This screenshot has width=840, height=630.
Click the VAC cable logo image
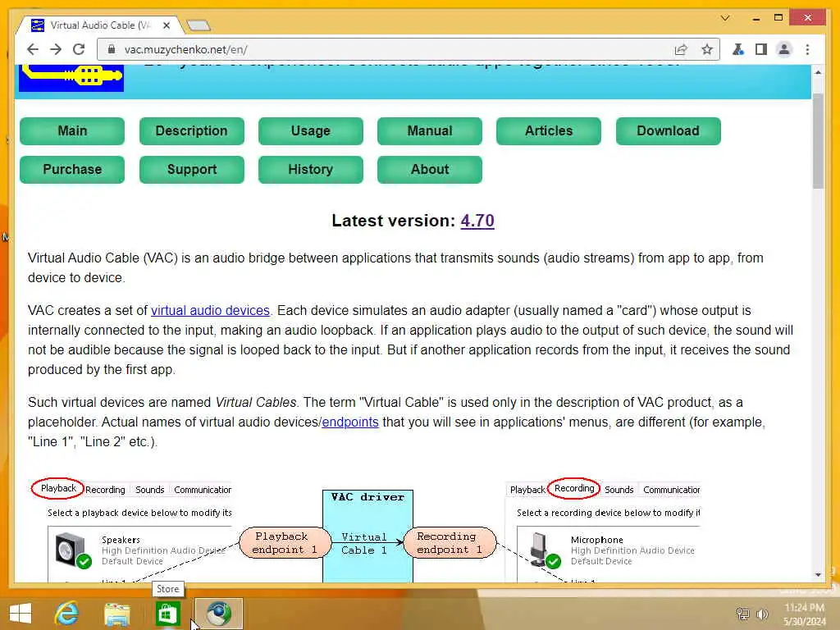(x=71, y=78)
